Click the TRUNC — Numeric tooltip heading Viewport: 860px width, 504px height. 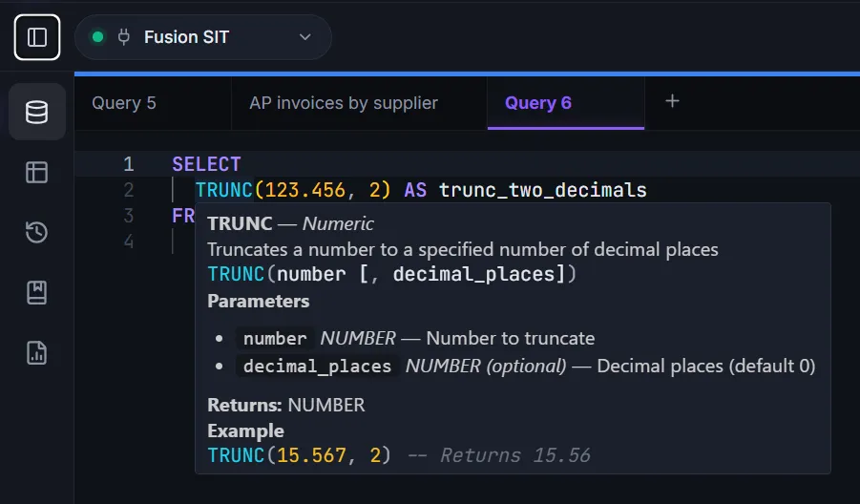(x=290, y=223)
